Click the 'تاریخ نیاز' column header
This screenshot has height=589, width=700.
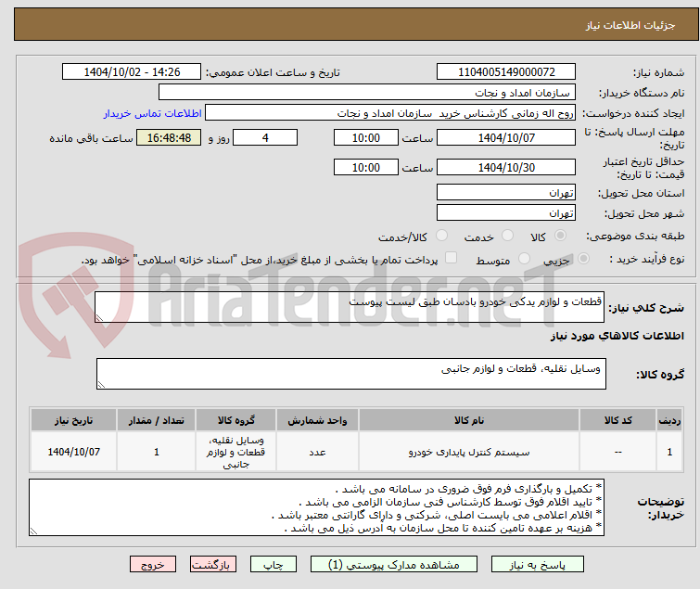coord(73,420)
